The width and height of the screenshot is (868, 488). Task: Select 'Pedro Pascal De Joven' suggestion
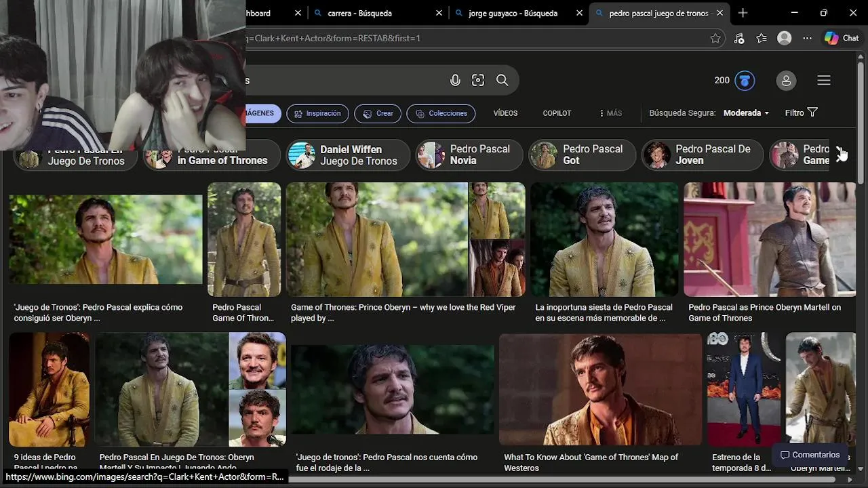coord(703,155)
